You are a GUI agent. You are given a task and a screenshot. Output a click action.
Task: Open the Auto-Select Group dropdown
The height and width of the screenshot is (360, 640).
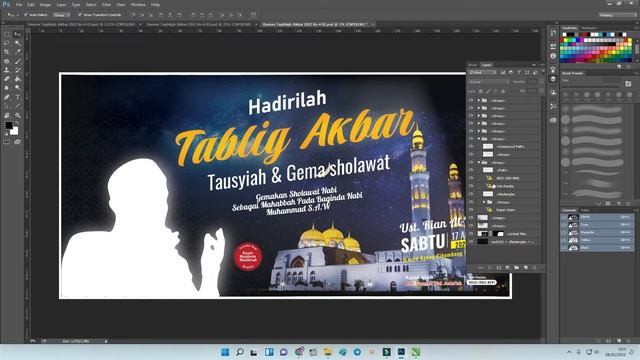pos(62,15)
